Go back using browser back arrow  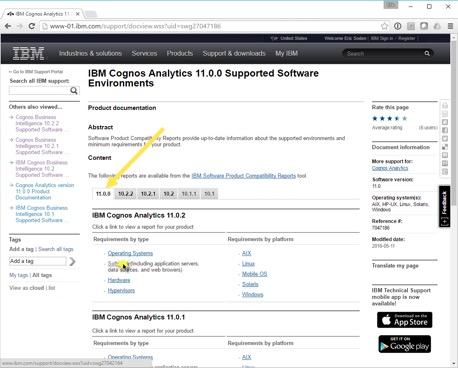point(8,26)
